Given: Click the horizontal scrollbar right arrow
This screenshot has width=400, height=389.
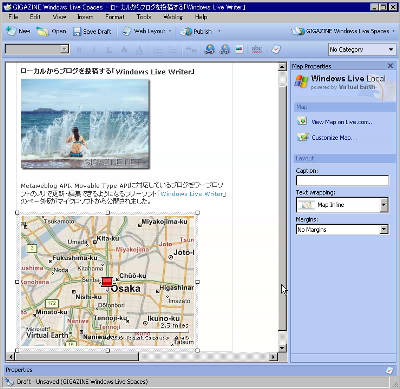Looking at the screenshot, I should click(273, 357).
